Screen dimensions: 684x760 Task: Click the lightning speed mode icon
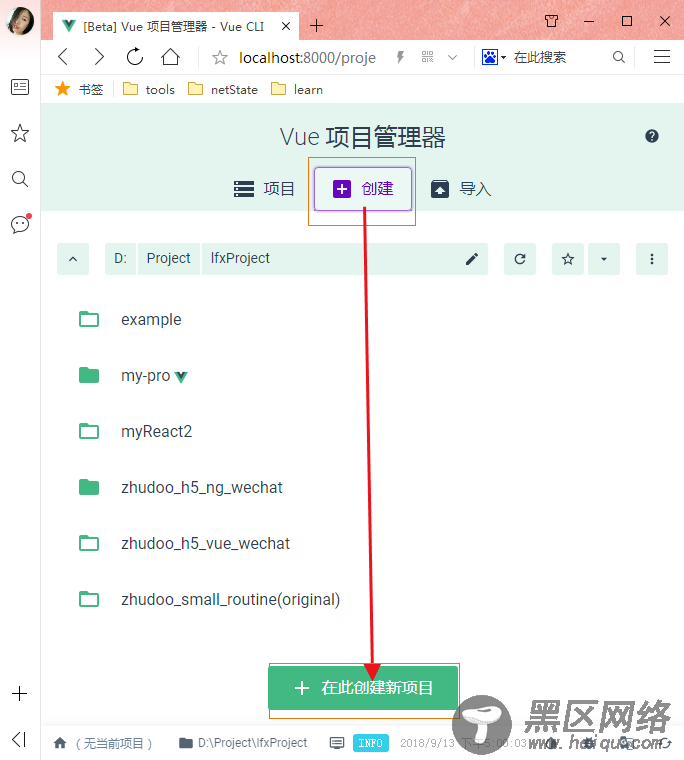click(400, 57)
